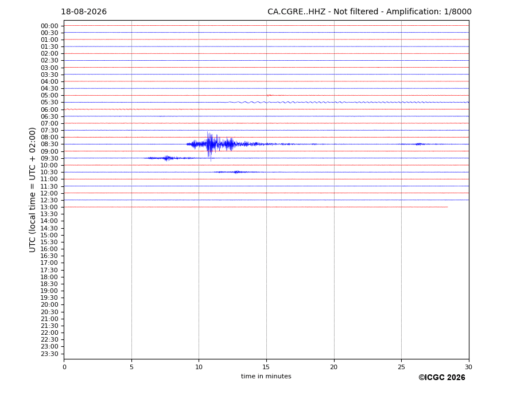Click the late small burst on 08:30 trace

pos(420,144)
